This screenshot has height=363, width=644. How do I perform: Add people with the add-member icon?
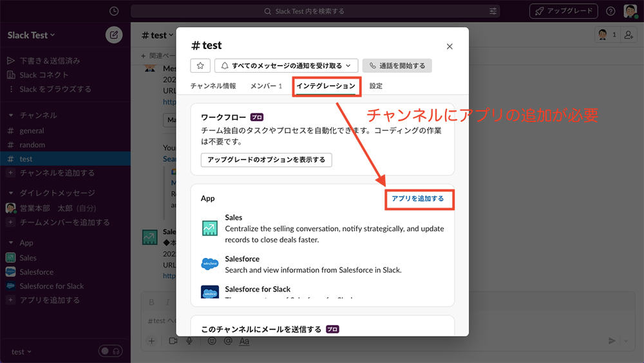point(629,35)
